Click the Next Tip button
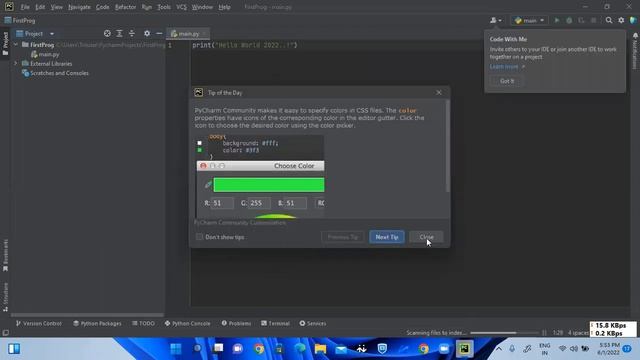The height and width of the screenshot is (360, 640). coord(387,237)
